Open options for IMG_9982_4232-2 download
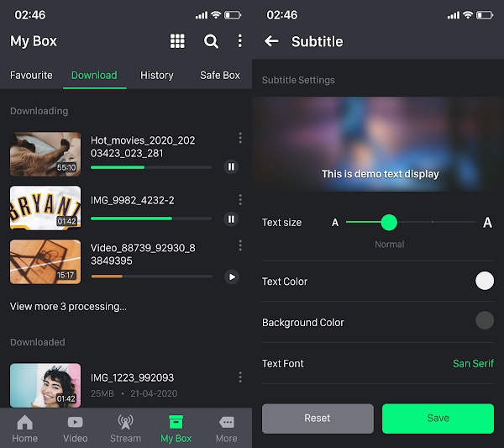This screenshot has width=504, height=448. pyautogui.click(x=240, y=200)
